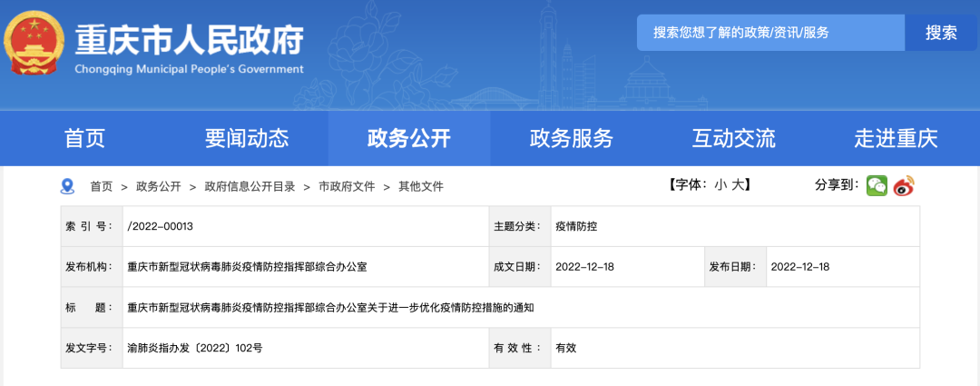Open the 政务服务 navigation tab

click(x=572, y=138)
